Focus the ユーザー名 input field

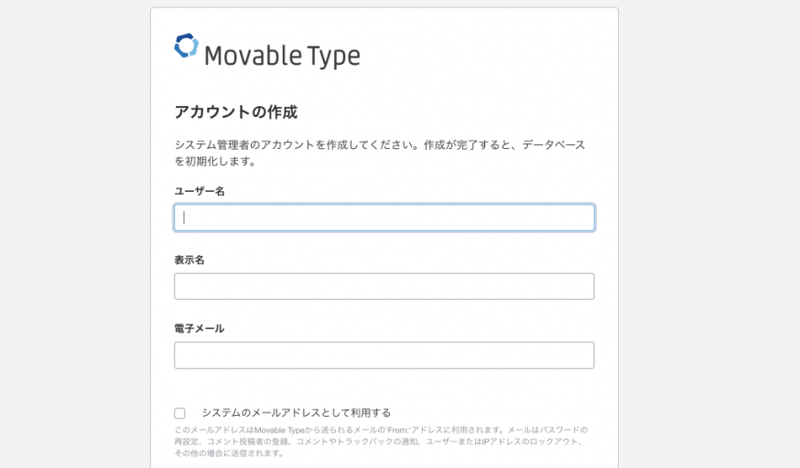[384, 217]
